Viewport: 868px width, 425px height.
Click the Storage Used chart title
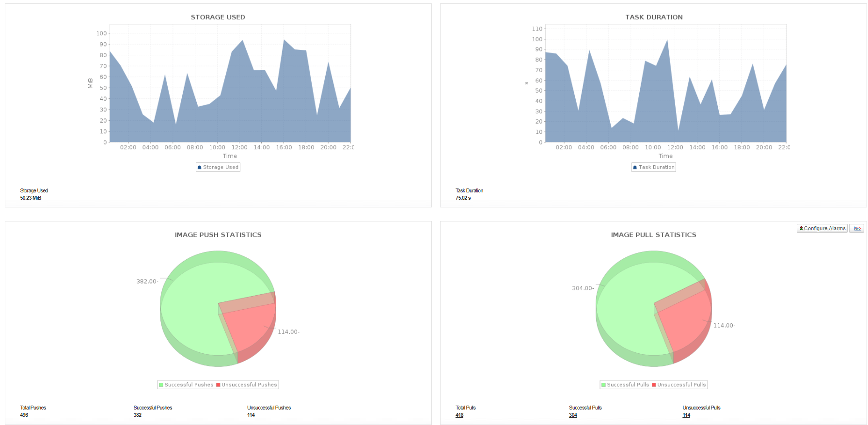click(x=218, y=17)
